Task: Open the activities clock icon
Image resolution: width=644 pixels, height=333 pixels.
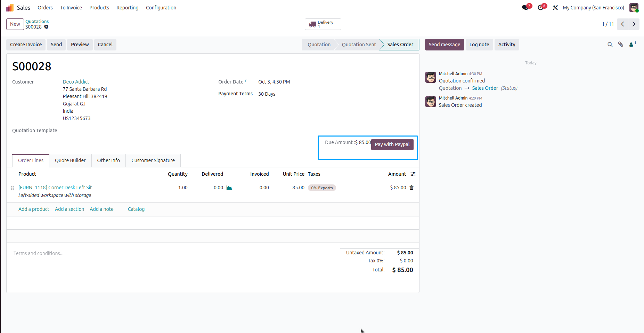Action: [x=540, y=8]
